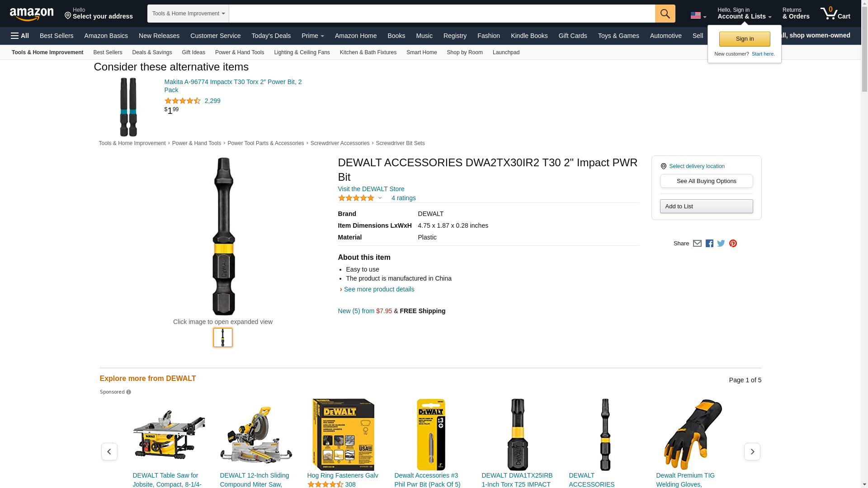Share the product on Facebook
This screenshot has width=868, height=488.
pyautogui.click(x=709, y=244)
